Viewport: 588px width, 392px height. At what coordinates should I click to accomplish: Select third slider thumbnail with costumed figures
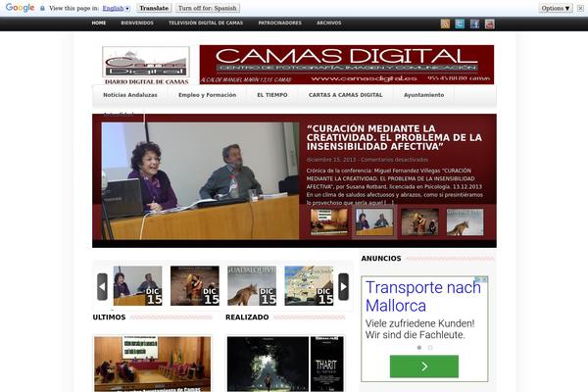coord(419,221)
